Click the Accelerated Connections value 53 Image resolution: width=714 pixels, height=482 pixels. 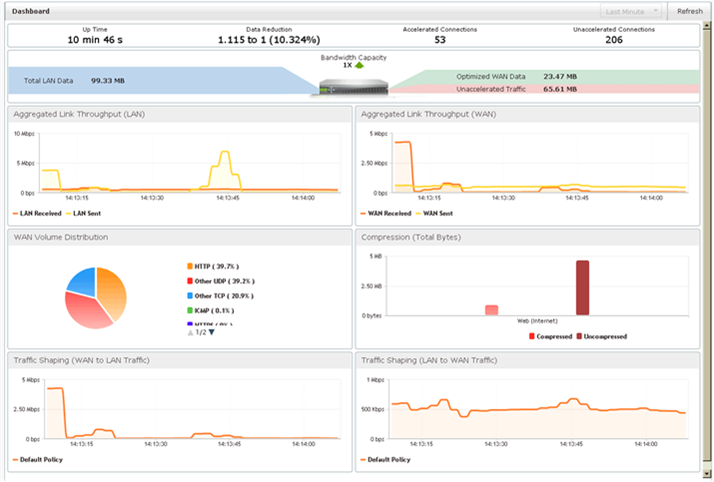(440, 40)
